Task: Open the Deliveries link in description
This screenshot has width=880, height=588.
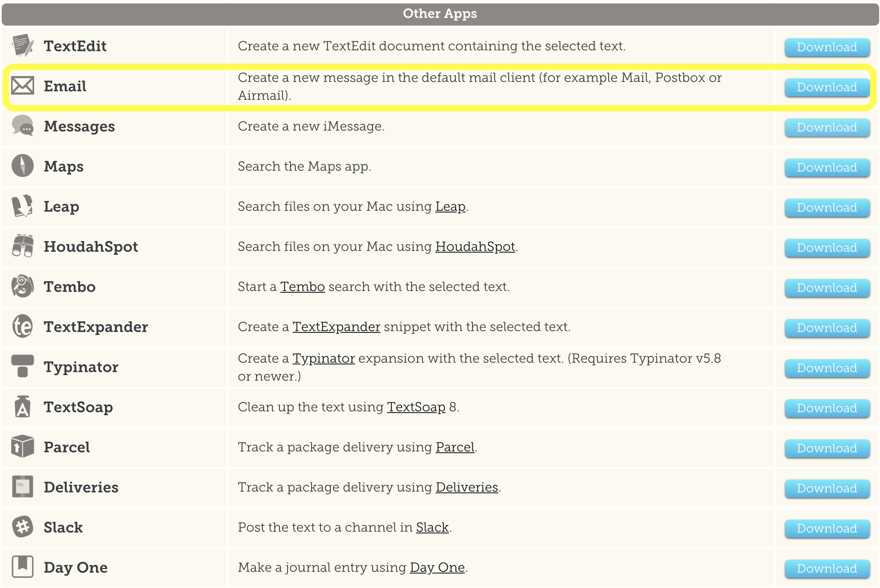Action: 467,487
